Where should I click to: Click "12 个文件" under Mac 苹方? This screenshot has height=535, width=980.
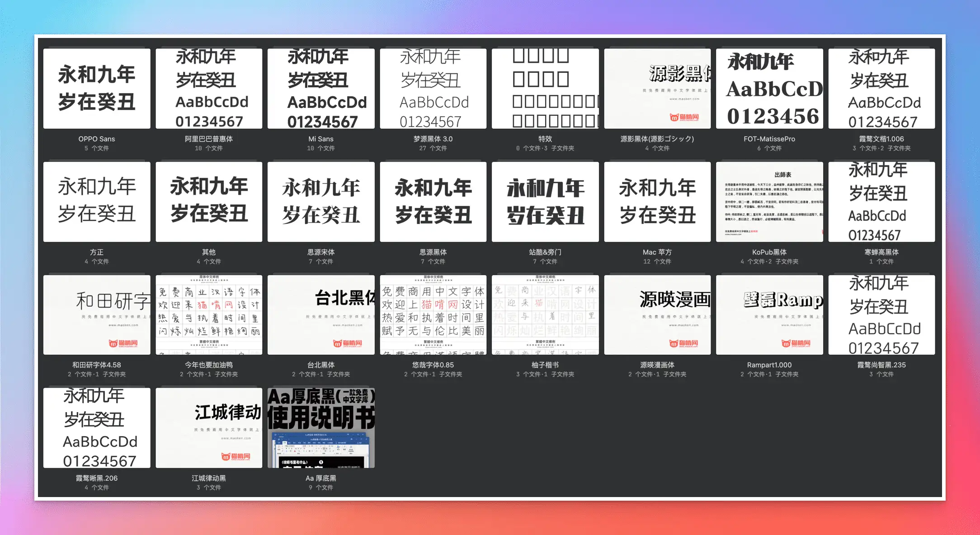click(x=657, y=262)
